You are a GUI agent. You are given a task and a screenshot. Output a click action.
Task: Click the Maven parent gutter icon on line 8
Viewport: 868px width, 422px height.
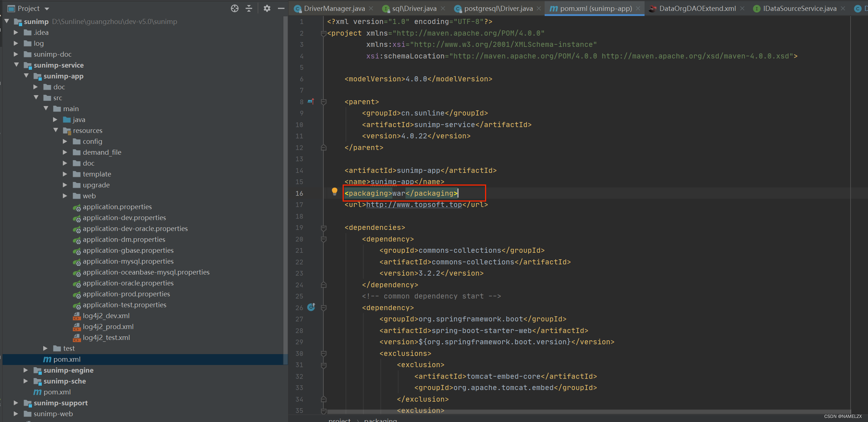(x=311, y=101)
